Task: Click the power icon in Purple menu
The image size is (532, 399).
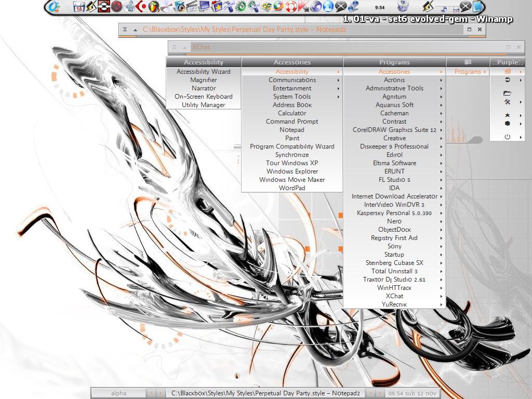Action: pyautogui.click(x=507, y=137)
